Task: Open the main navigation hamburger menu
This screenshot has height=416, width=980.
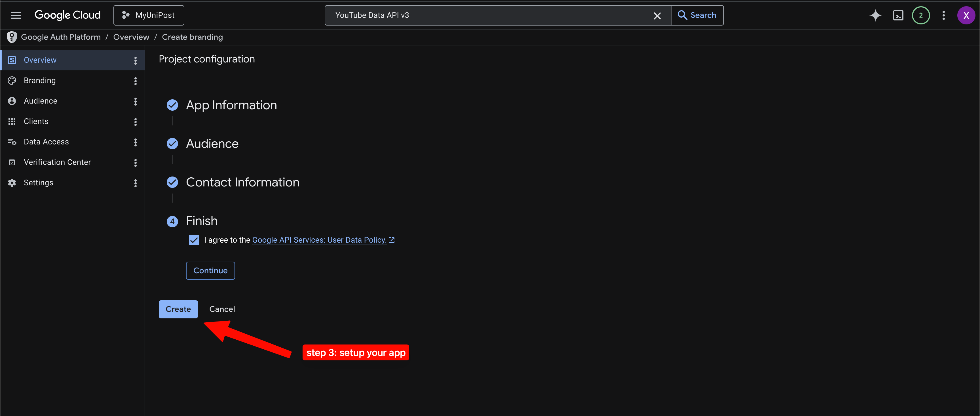Action: point(16,15)
